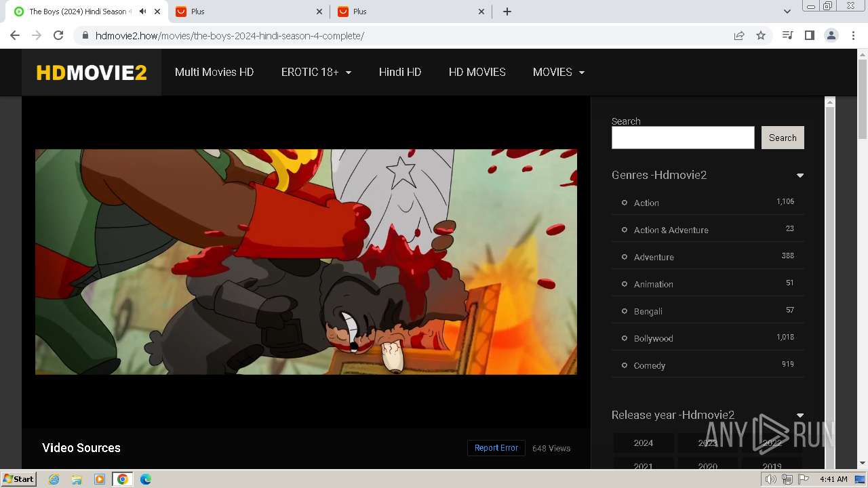Select the Bengali genre
This screenshot has height=488, width=868.
coord(648,311)
